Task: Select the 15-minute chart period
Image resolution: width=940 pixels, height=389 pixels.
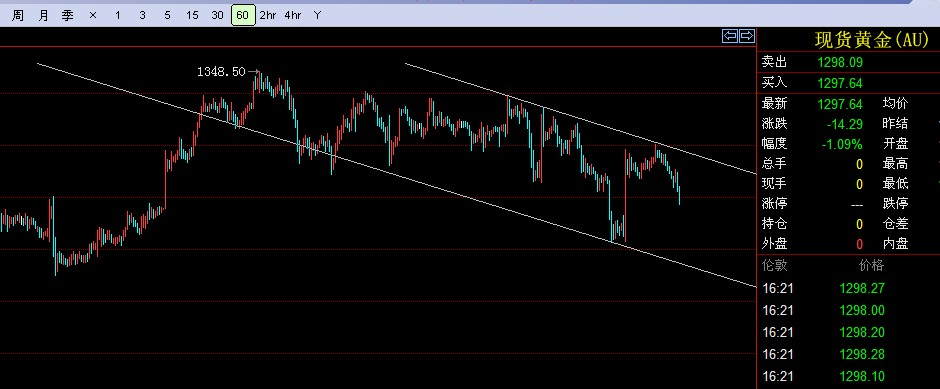Action: [x=192, y=16]
